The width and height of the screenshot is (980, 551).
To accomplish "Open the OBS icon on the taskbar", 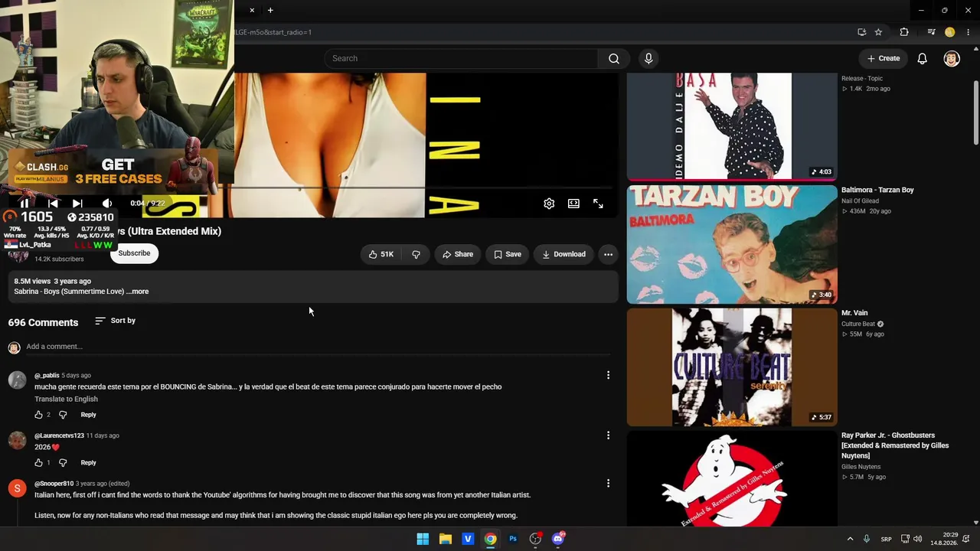I will point(535,539).
